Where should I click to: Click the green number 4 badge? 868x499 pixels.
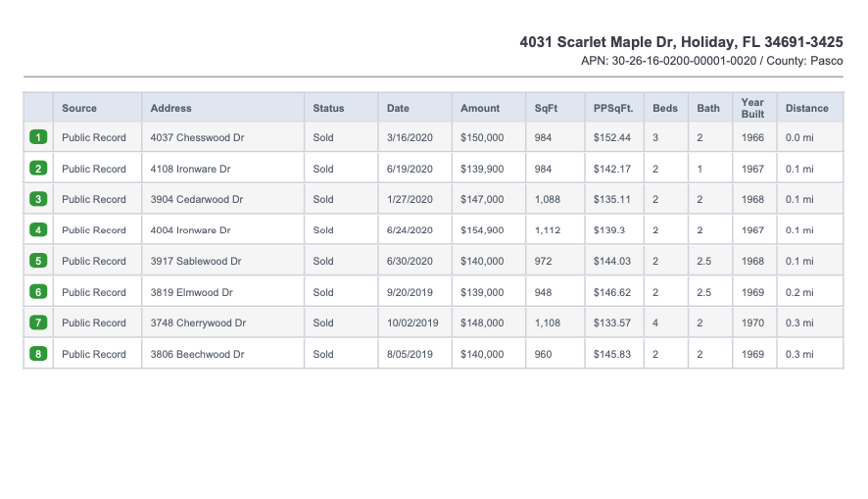[x=38, y=229]
